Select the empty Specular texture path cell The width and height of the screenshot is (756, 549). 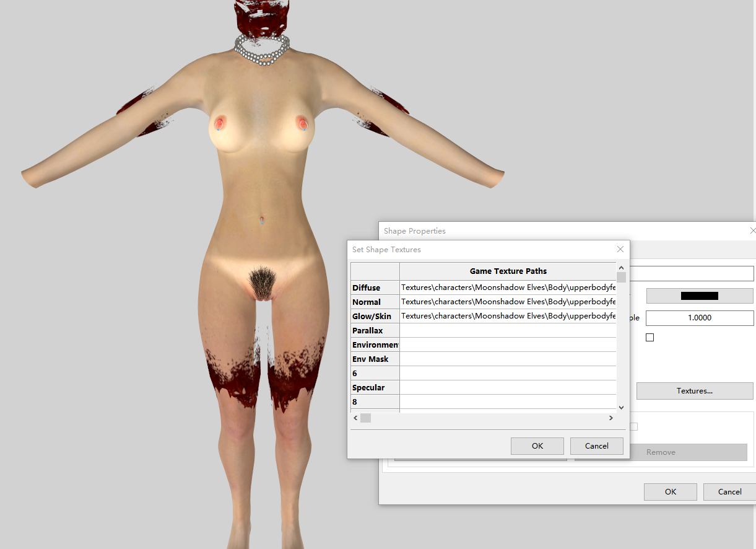tap(508, 387)
